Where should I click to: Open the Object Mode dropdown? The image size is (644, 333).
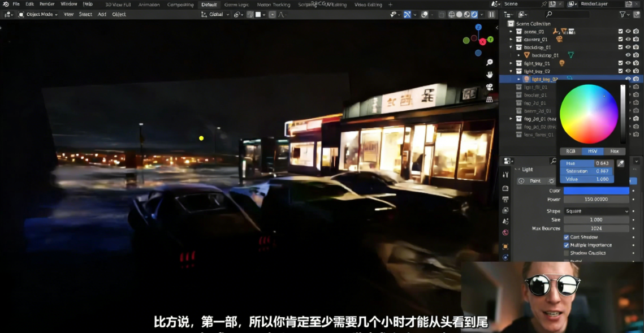tap(39, 15)
